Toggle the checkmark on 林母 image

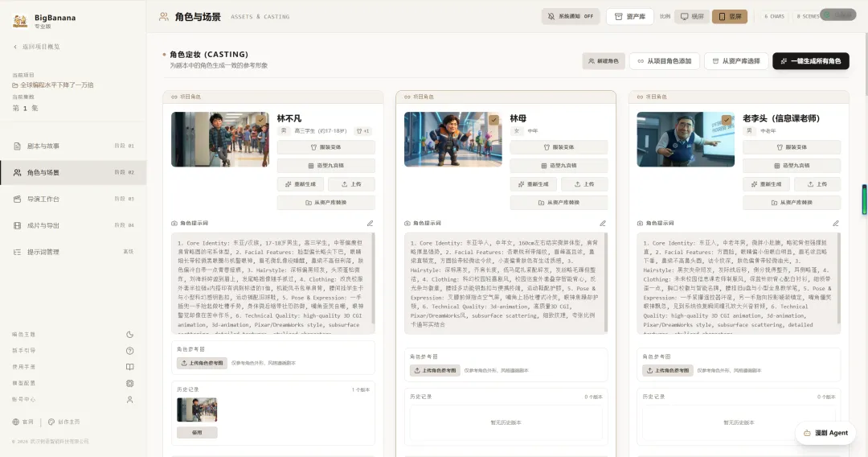[x=493, y=120]
